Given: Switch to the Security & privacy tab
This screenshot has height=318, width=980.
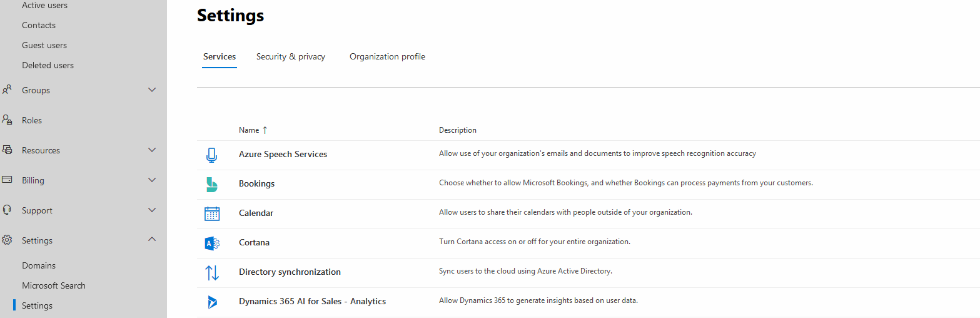Looking at the screenshot, I should pyautogui.click(x=291, y=56).
